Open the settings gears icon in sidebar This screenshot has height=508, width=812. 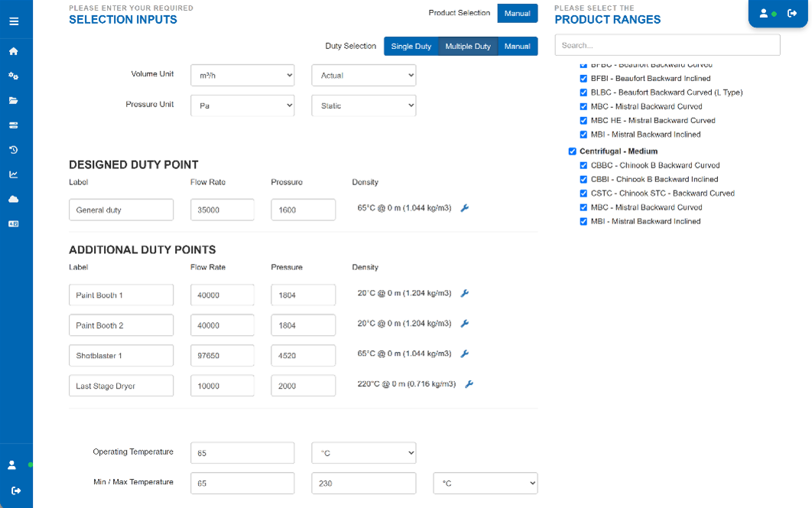pyautogui.click(x=14, y=76)
